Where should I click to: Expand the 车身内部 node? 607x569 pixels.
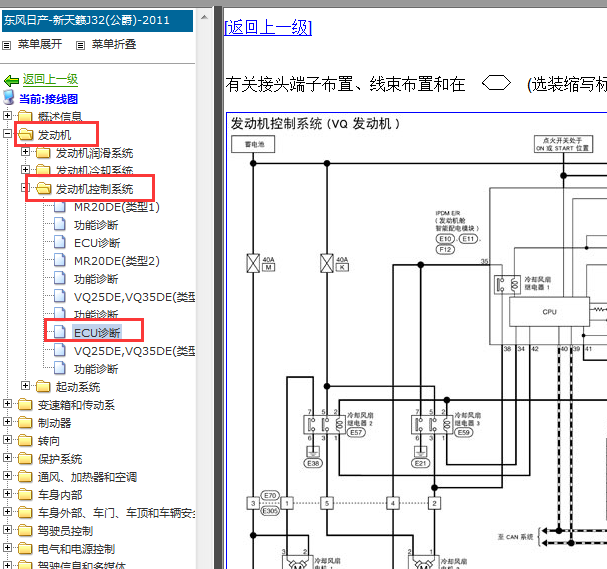click(7, 493)
